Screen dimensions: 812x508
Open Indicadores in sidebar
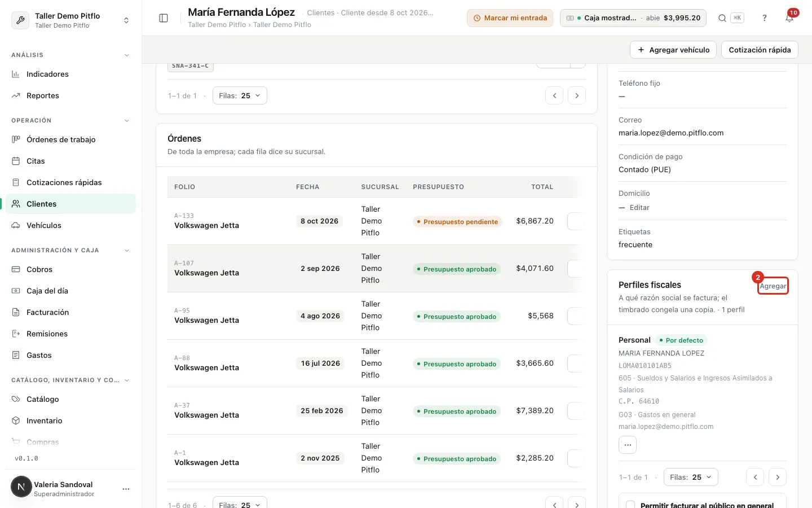[71, 74]
